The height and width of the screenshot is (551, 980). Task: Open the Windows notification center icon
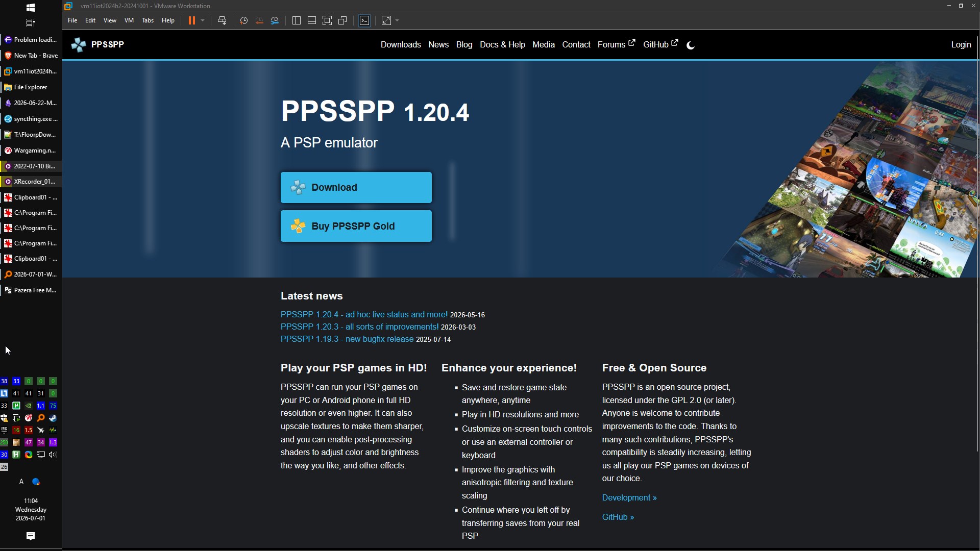[31, 536]
